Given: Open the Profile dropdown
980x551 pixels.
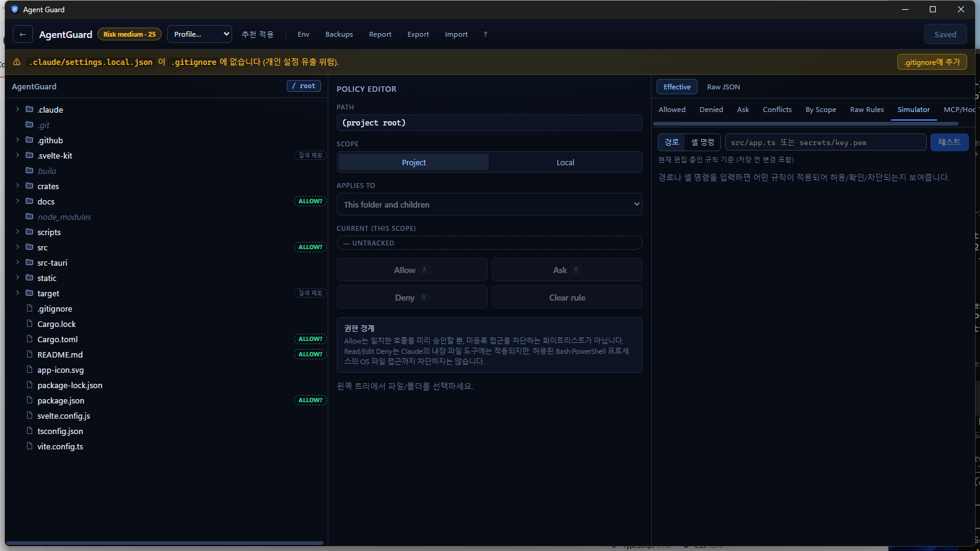Looking at the screenshot, I should 200,34.
